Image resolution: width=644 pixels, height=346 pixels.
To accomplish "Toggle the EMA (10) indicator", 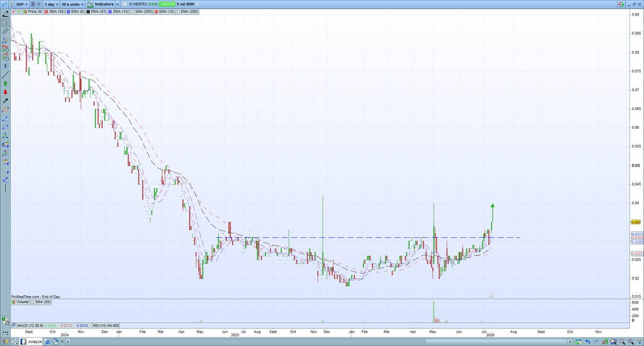I will click(165, 12).
